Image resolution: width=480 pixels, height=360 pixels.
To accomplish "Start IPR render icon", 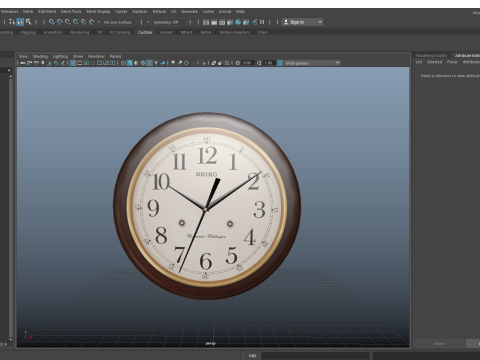I will pyautogui.click(x=222, y=22).
